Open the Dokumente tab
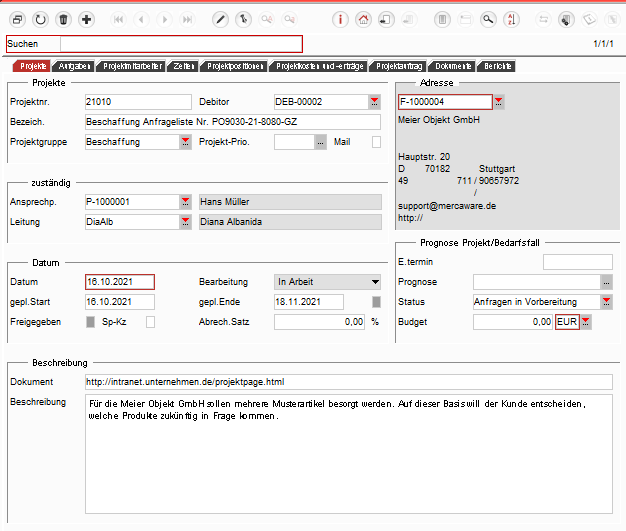The image size is (626, 531). pos(450,66)
